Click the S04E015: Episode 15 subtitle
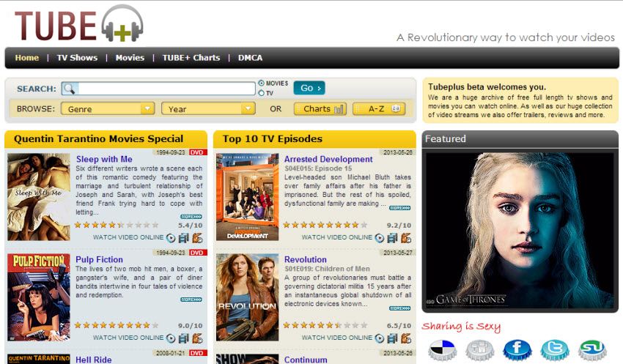The height and width of the screenshot is (364, 623). (318, 168)
